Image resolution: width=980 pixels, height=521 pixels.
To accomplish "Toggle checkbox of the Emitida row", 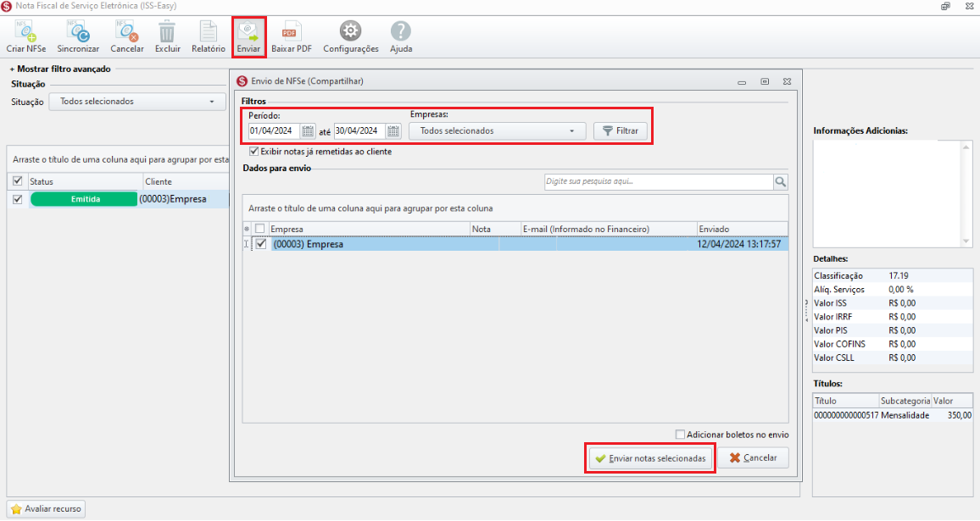I will click(18, 199).
